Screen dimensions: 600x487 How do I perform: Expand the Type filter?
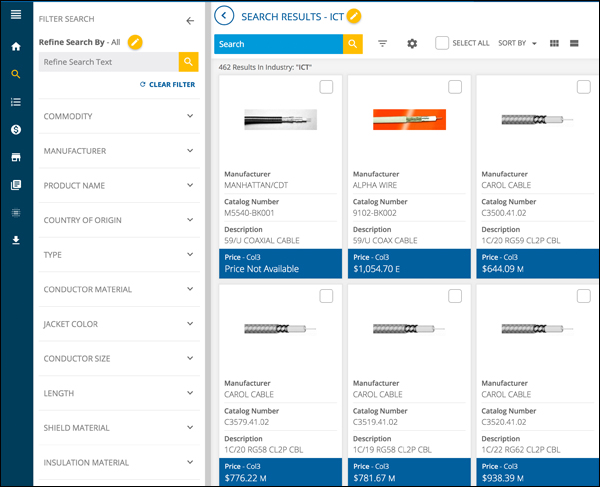(119, 255)
